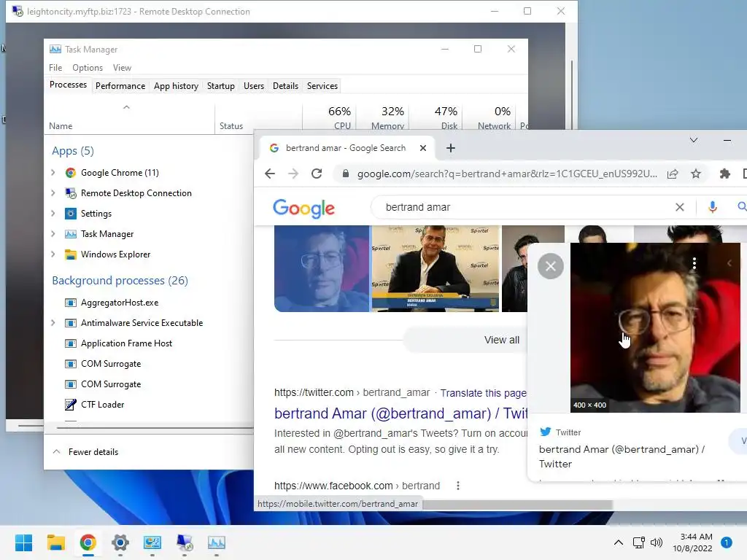The width and height of the screenshot is (747, 560).
Task: Expand Windows Explorer process row
Action: (53, 254)
